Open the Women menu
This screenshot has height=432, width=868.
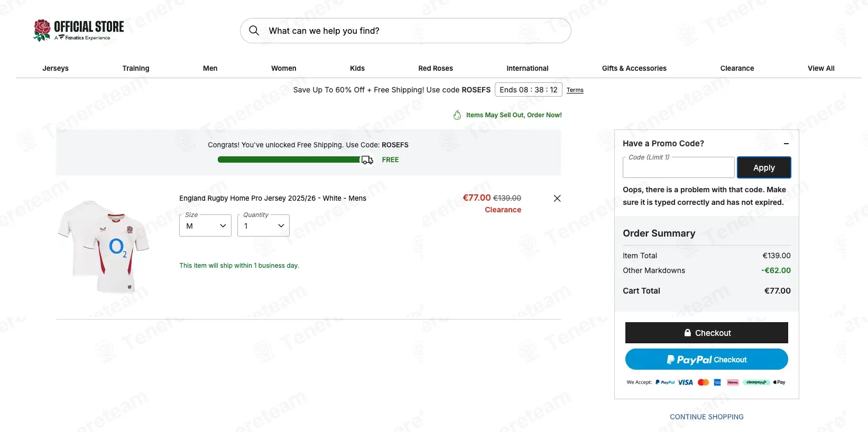284,68
